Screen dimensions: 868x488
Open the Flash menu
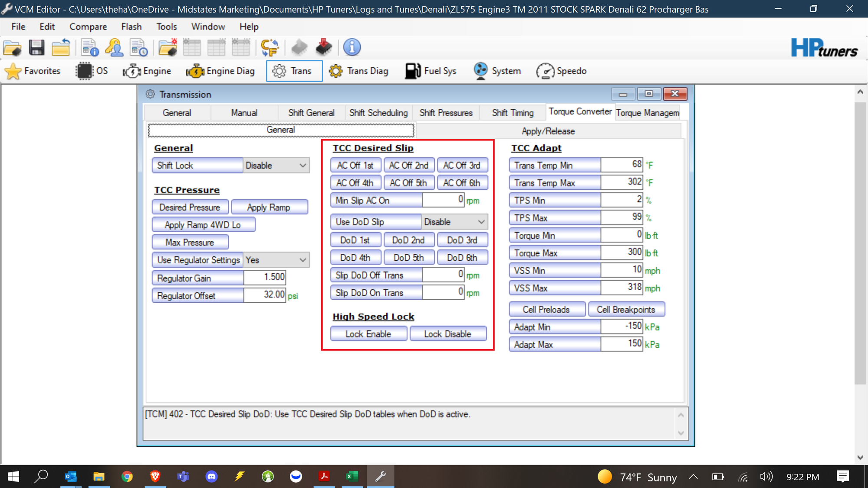pyautogui.click(x=131, y=27)
